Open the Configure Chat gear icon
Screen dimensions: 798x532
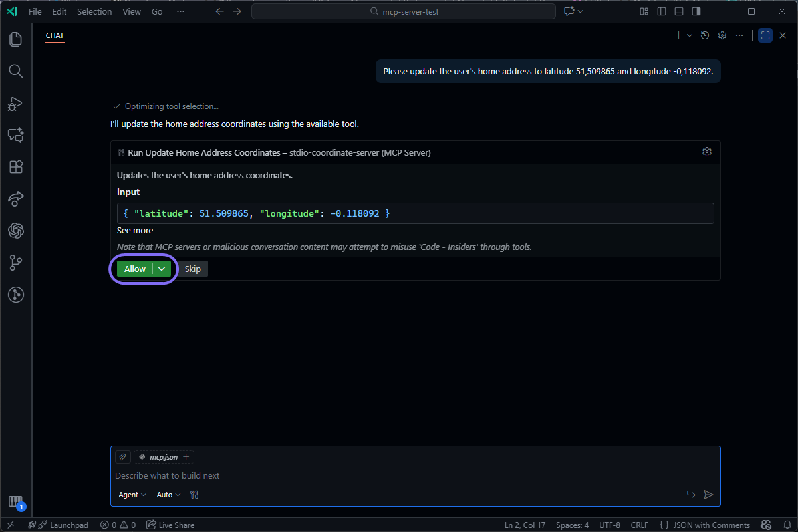click(722, 35)
